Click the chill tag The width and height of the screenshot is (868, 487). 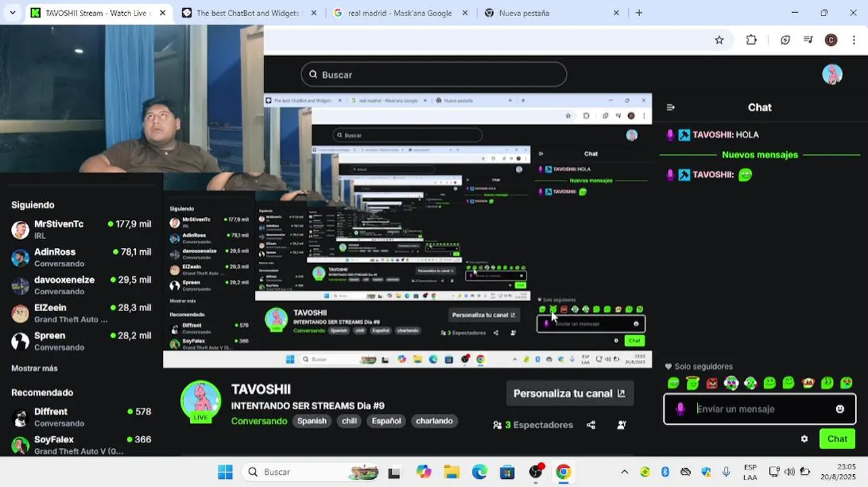point(349,421)
